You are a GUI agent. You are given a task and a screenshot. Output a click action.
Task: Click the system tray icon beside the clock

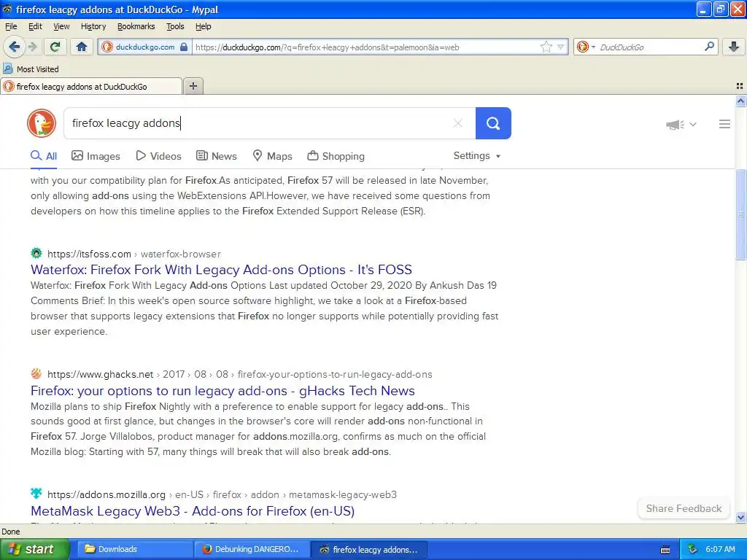692,549
